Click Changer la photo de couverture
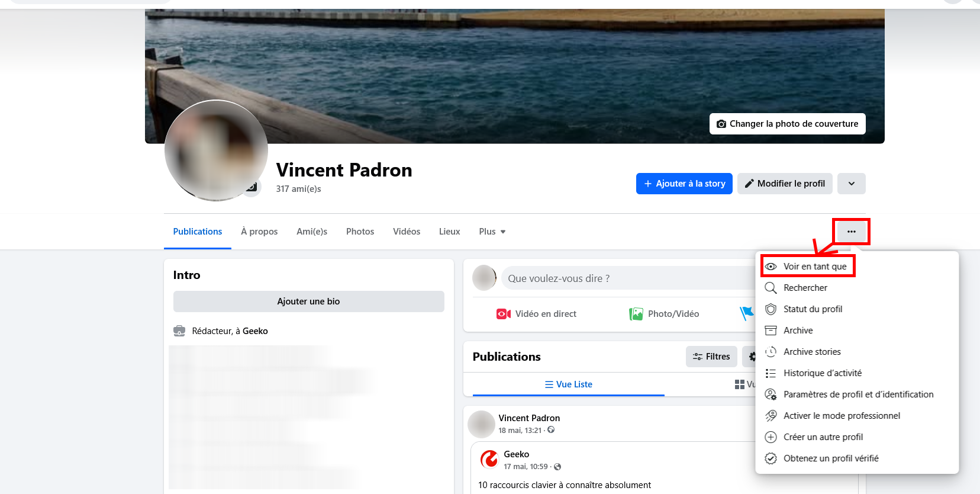Viewport: 980px width, 494px height. [788, 124]
